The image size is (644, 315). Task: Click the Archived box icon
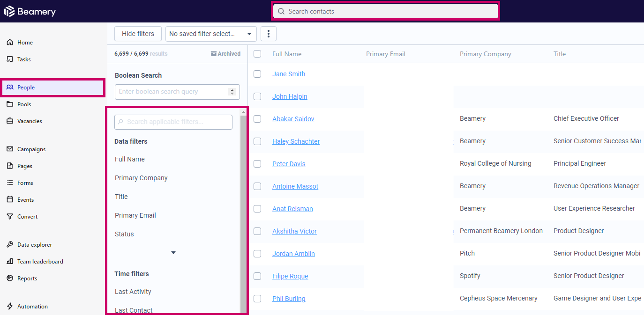click(x=213, y=54)
